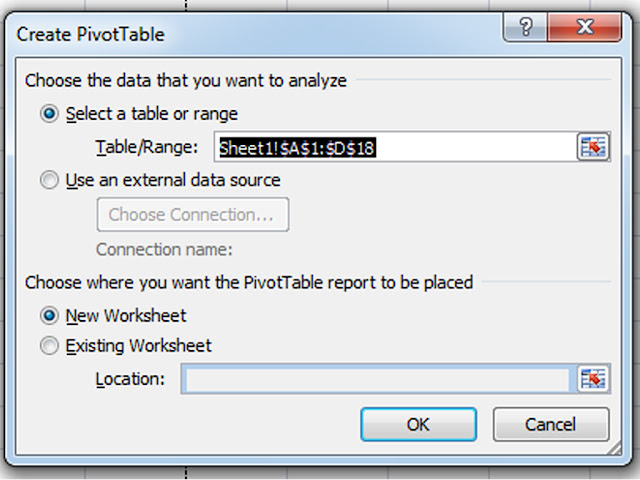Click the 'Table/Range:' label
The width and height of the screenshot is (640, 480).
coord(147,148)
